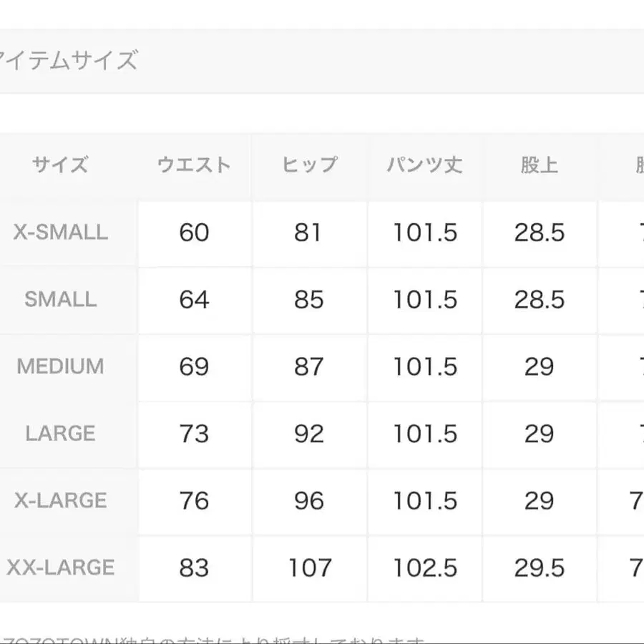
Task: Select hip value 107 for XX-LARGE
Action: click(x=309, y=567)
